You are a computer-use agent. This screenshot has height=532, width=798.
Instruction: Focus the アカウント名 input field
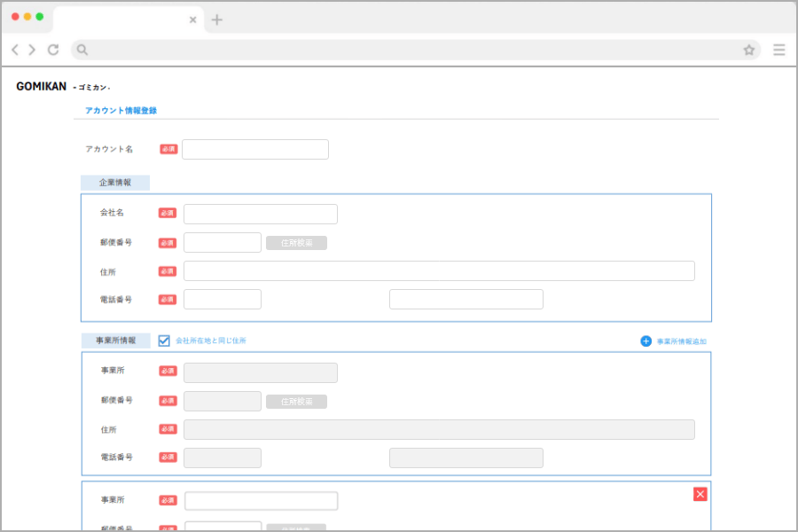click(x=255, y=149)
